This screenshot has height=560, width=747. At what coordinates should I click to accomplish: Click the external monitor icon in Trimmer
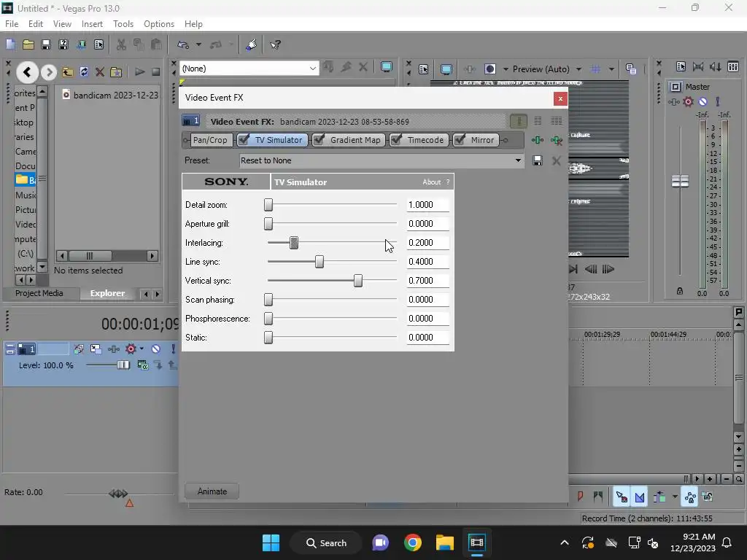(x=387, y=67)
